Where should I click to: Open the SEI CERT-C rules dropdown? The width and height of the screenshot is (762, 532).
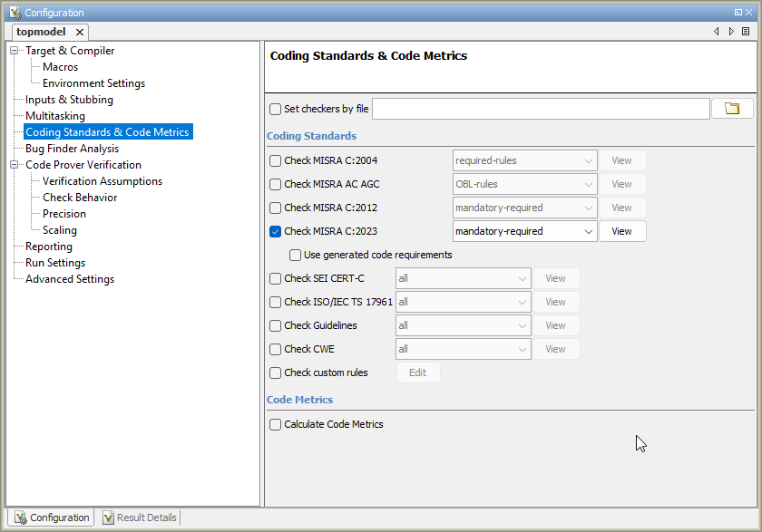[464, 278]
